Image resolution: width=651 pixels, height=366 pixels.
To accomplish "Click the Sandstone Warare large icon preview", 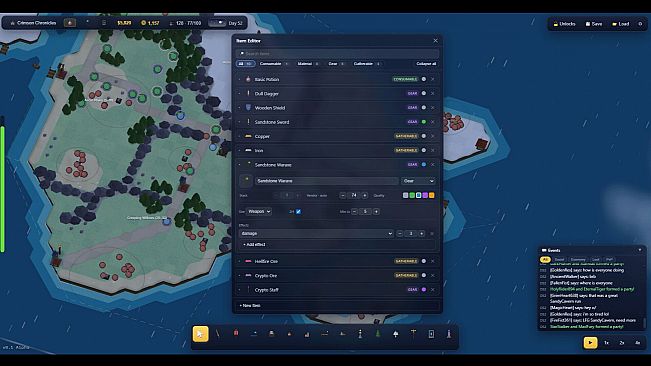I will point(246,181).
